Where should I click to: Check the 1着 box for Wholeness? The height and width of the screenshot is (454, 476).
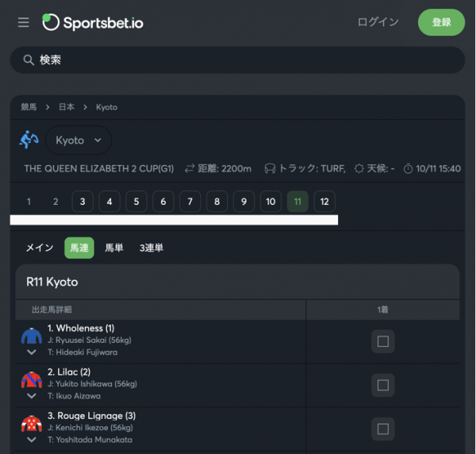[383, 341]
